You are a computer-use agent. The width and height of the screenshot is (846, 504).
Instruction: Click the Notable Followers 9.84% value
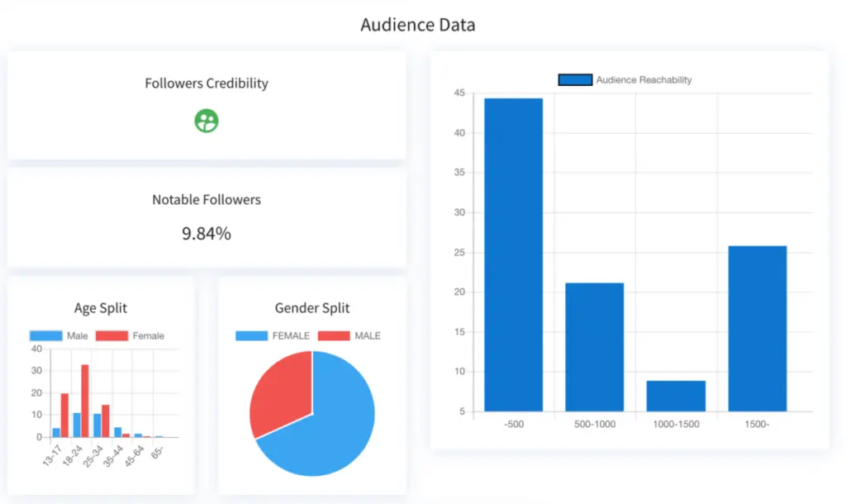(x=207, y=234)
